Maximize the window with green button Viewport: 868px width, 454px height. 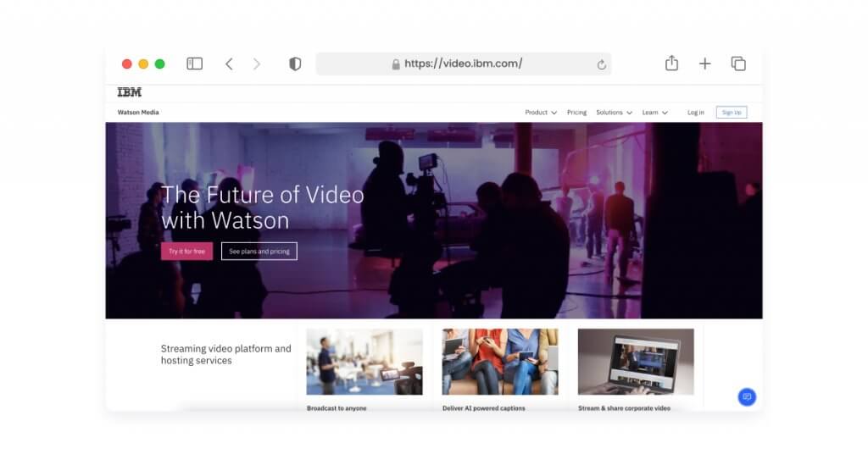pos(160,64)
